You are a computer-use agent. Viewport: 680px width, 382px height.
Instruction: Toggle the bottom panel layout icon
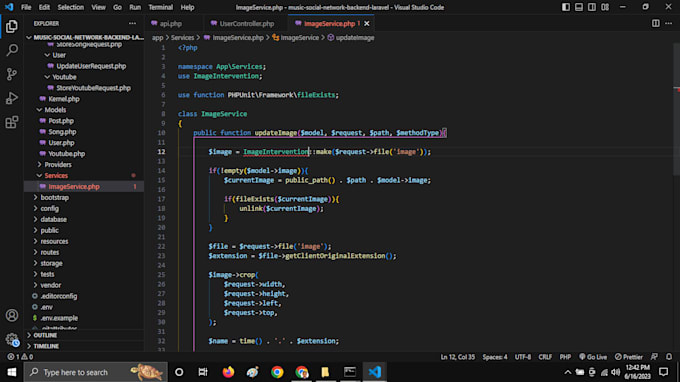click(x=579, y=7)
